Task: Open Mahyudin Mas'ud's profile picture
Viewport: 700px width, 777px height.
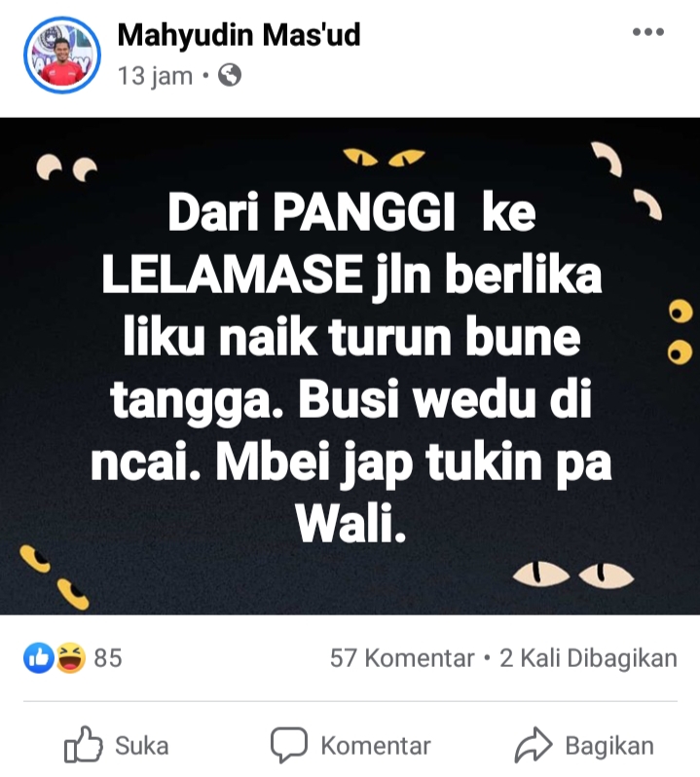Action: (62, 55)
